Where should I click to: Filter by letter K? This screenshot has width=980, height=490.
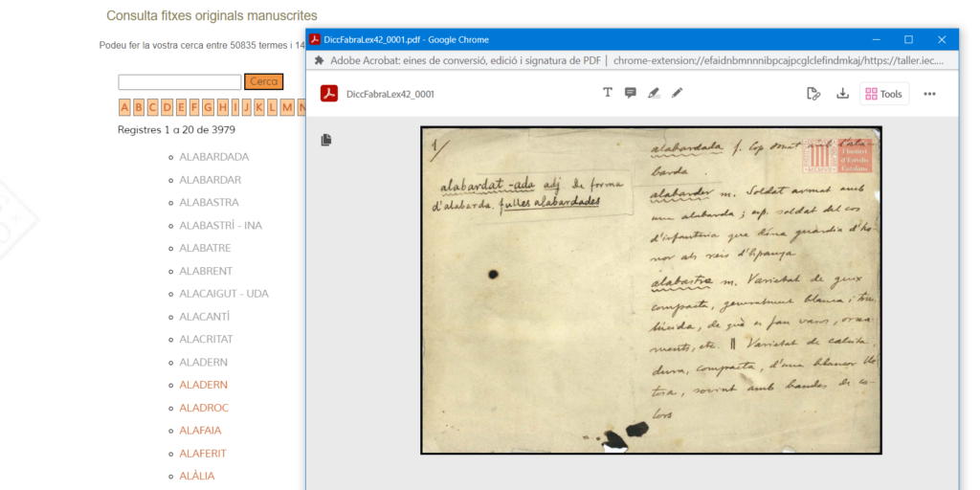tap(259, 107)
